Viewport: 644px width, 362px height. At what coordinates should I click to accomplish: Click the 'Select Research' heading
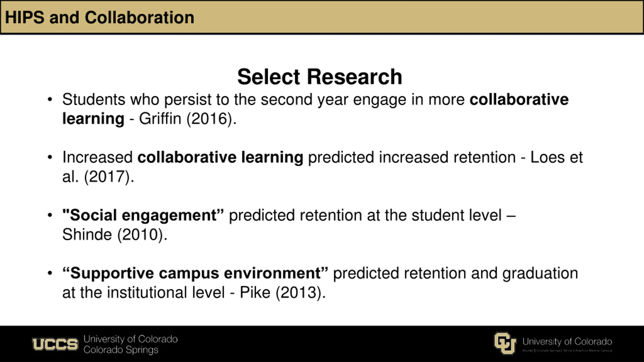[x=320, y=77]
